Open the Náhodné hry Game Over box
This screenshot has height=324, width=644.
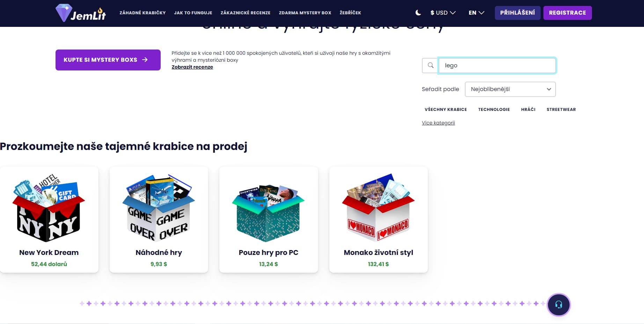[x=159, y=208]
